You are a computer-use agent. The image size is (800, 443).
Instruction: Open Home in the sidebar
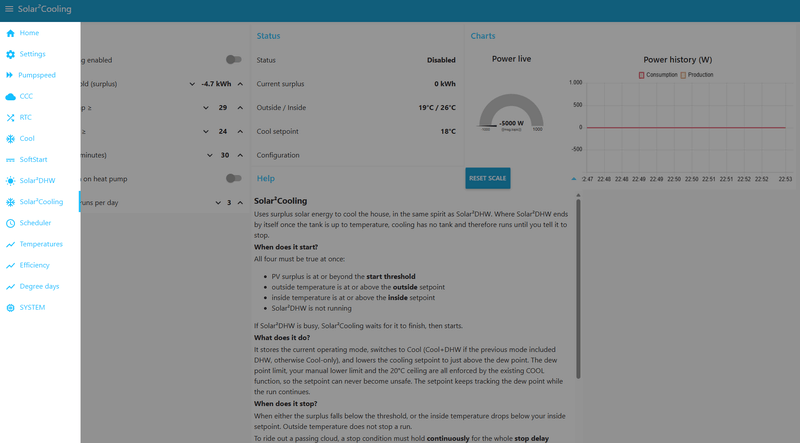click(40, 33)
